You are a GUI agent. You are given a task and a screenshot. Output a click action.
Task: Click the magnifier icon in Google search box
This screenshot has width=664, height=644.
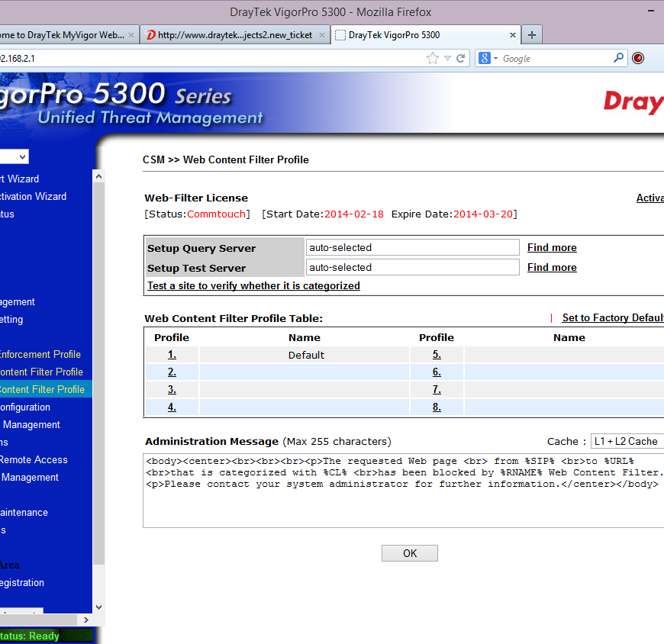[618, 58]
